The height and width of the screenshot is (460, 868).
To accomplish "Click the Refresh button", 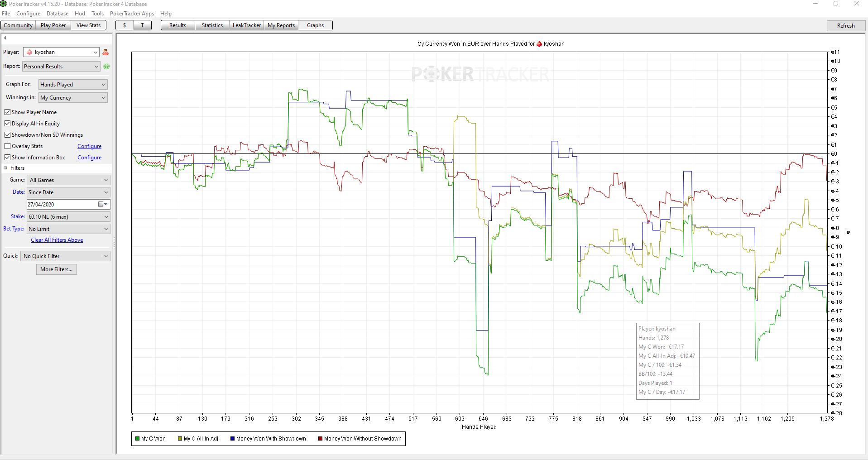I will 846,26.
